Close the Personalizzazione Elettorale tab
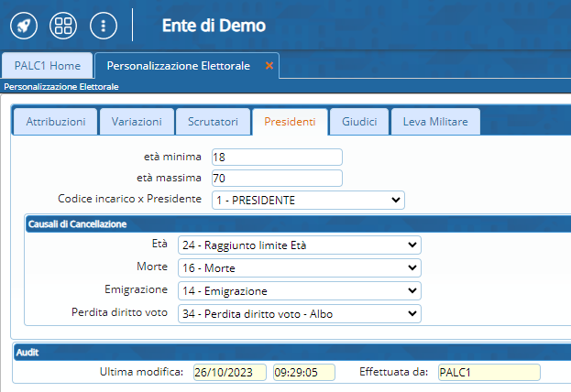 [269, 66]
